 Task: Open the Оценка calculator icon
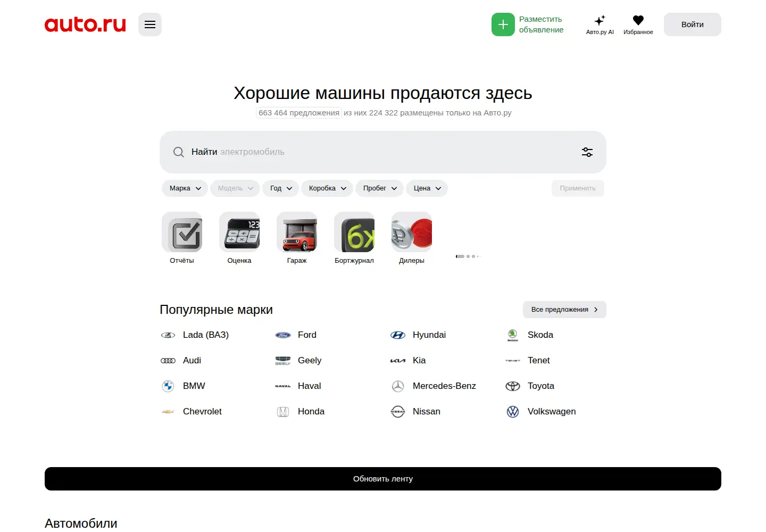click(239, 232)
